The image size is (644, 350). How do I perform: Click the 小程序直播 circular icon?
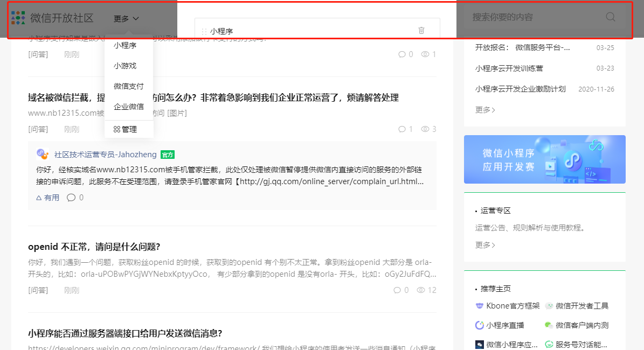[x=479, y=325]
